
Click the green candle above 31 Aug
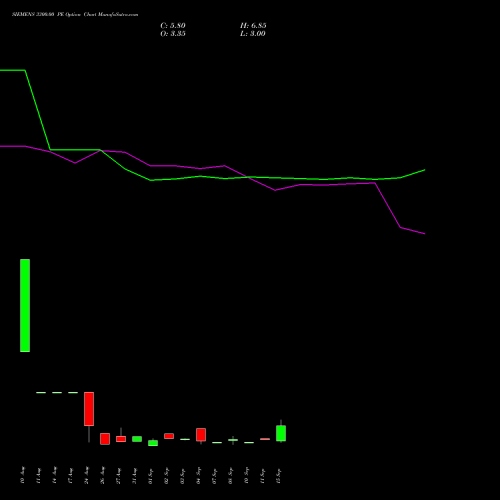click(137, 439)
